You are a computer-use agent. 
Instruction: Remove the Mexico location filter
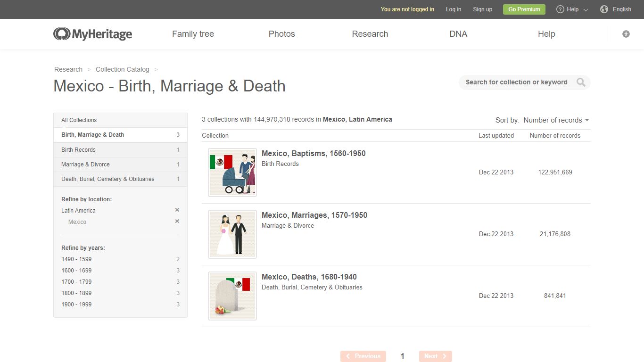[x=177, y=222]
